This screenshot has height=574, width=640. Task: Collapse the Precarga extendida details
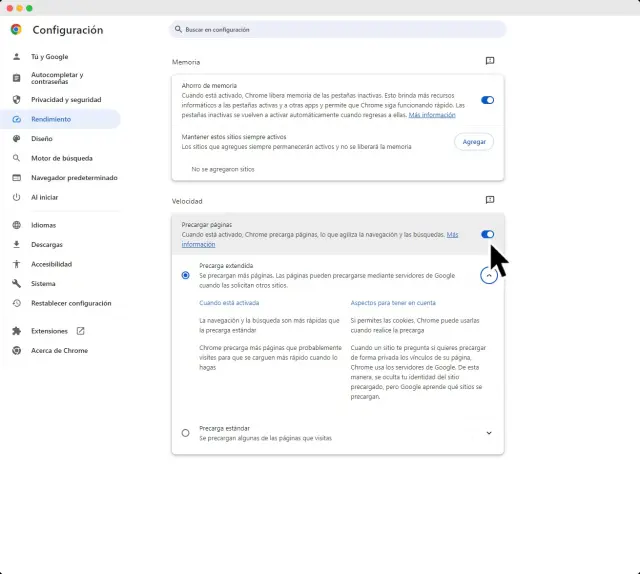pos(489,275)
